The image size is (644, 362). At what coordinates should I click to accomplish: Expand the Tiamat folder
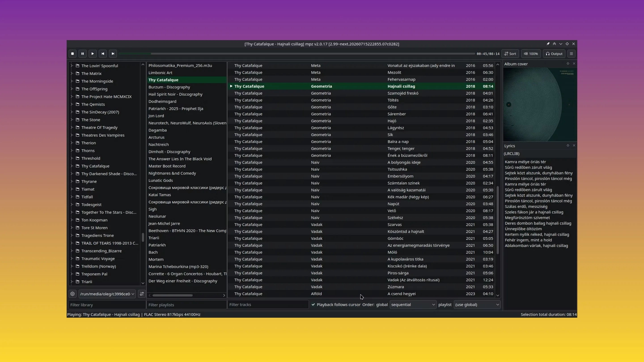coord(72,189)
